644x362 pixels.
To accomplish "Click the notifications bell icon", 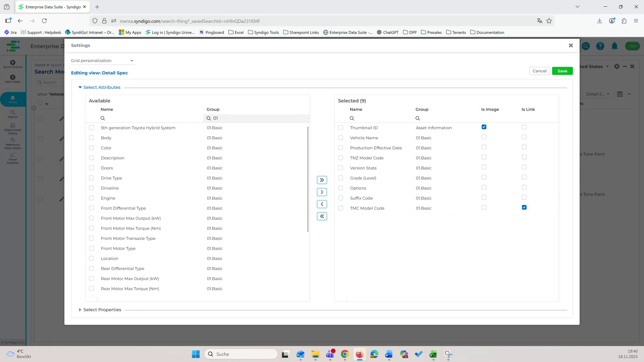I will click(615, 46).
